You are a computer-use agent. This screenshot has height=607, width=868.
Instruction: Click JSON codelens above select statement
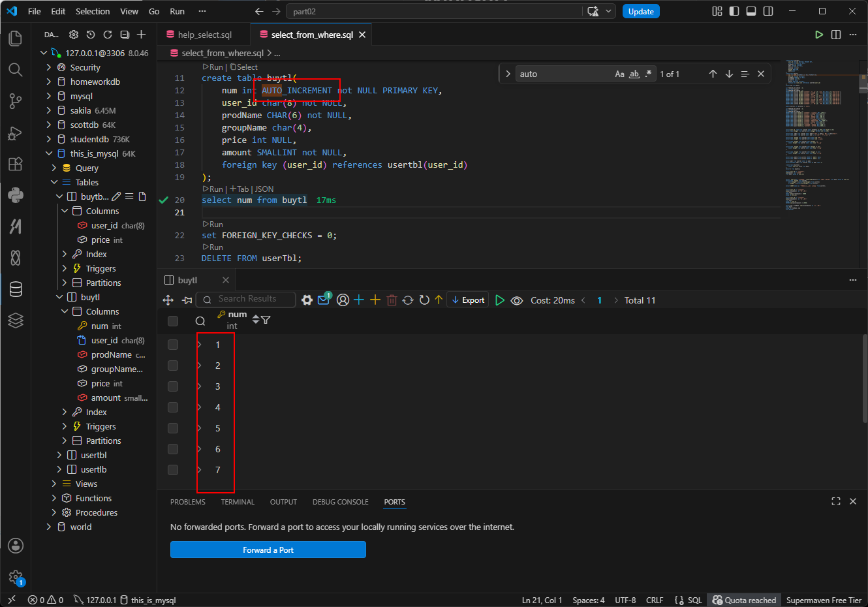coord(264,189)
